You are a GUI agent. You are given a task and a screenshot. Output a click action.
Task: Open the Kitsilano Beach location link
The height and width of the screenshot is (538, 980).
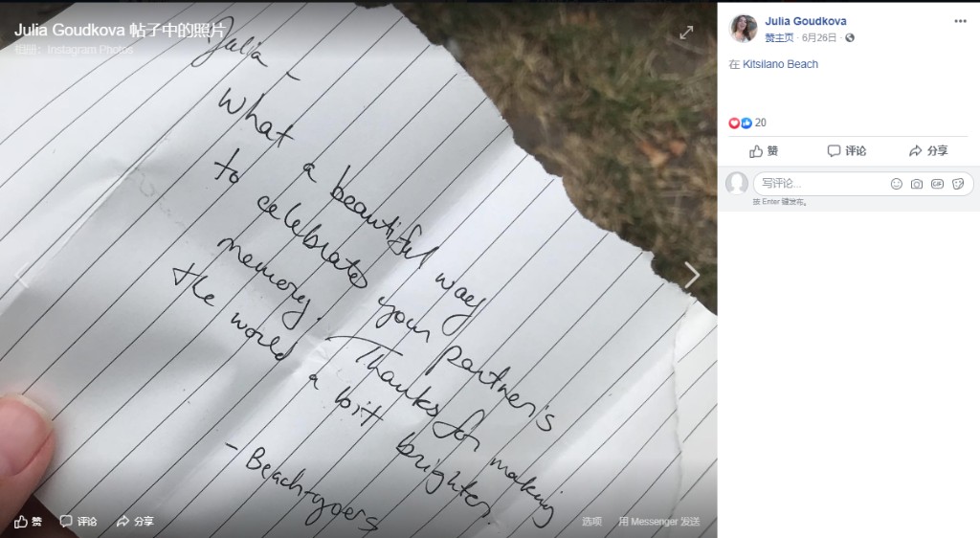780,64
